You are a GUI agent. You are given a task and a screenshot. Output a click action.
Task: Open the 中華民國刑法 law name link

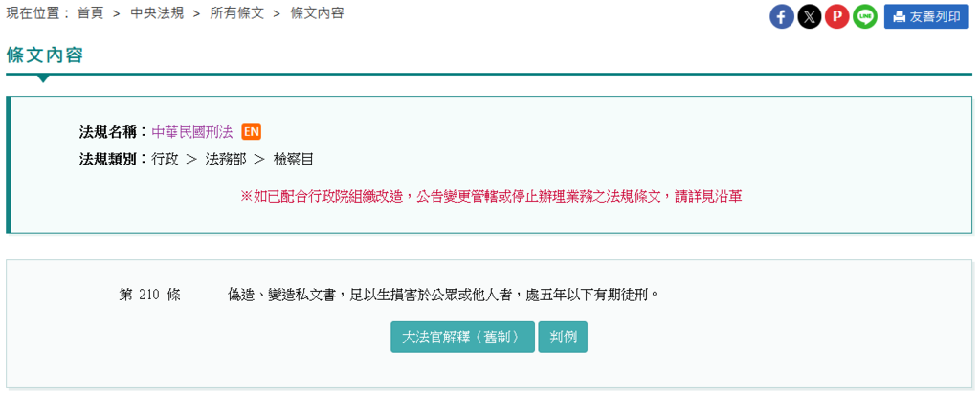point(192,132)
